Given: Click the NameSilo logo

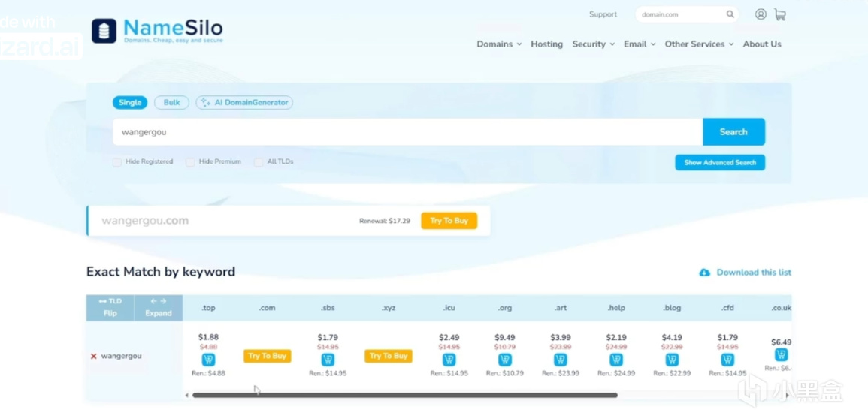Looking at the screenshot, I should click(x=157, y=30).
